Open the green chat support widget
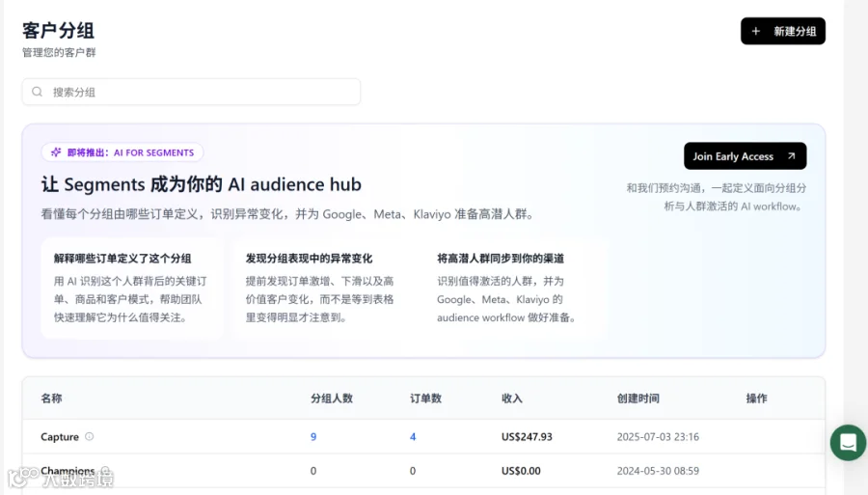This screenshot has width=868, height=495. coord(848,442)
